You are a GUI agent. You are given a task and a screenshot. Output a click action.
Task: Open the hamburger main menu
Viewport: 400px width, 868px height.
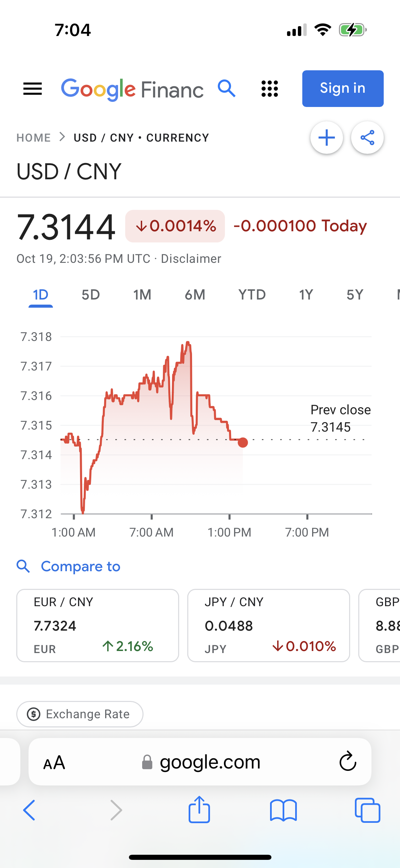coord(33,89)
